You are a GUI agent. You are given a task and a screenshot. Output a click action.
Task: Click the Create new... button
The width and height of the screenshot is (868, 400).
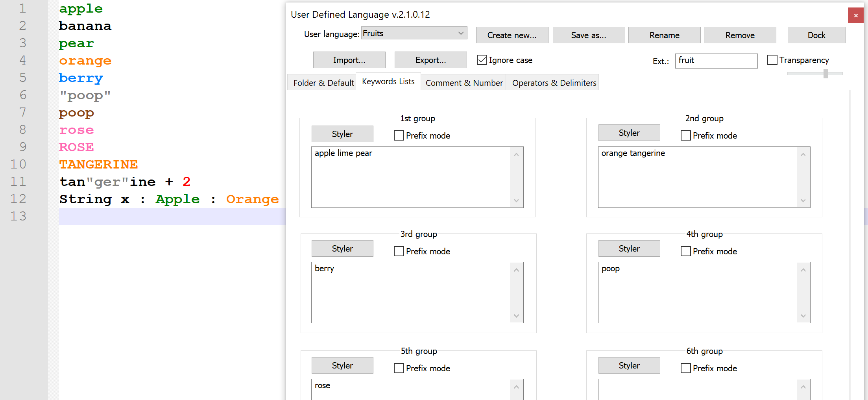tap(512, 35)
